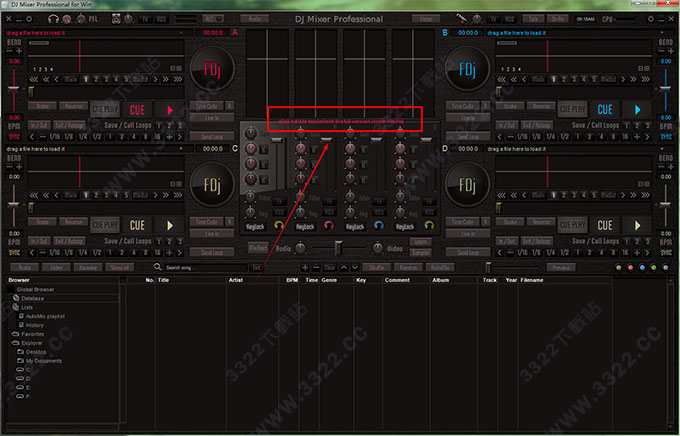680x436 pixels.
Task: Toggle the first Keylock button in the mixer
Action: (255, 226)
